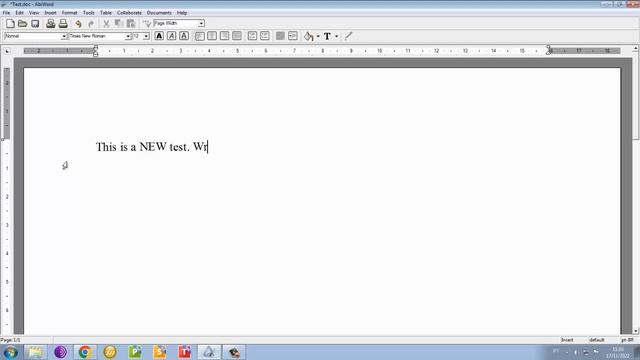
Task: Open Windows Start menu orb
Action: pyautogui.click(x=11, y=352)
